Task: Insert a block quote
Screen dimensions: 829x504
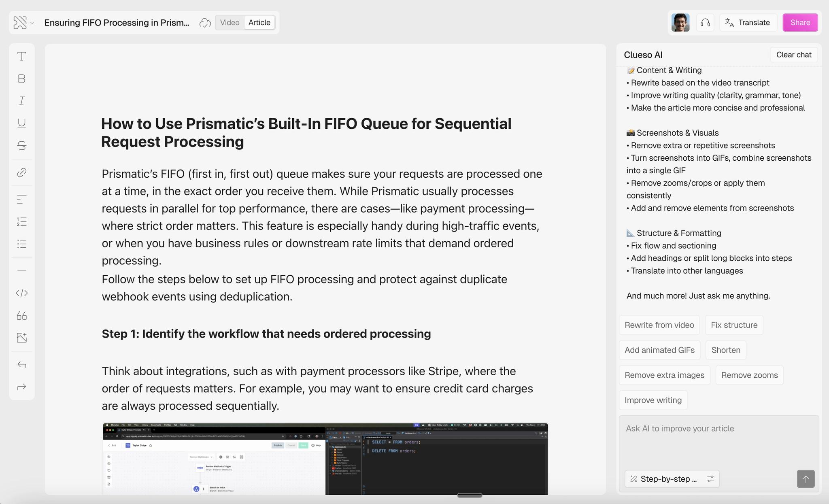Action: (22, 315)
